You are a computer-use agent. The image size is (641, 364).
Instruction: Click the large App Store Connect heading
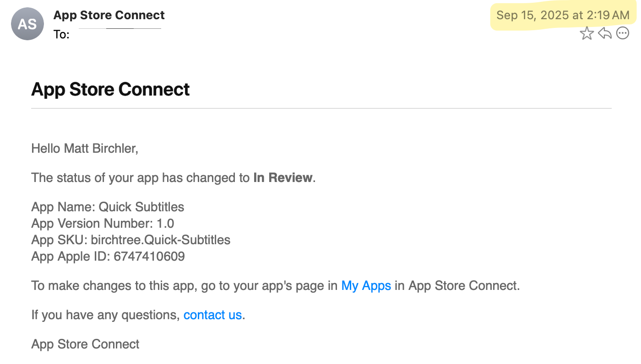click(110, 89)
